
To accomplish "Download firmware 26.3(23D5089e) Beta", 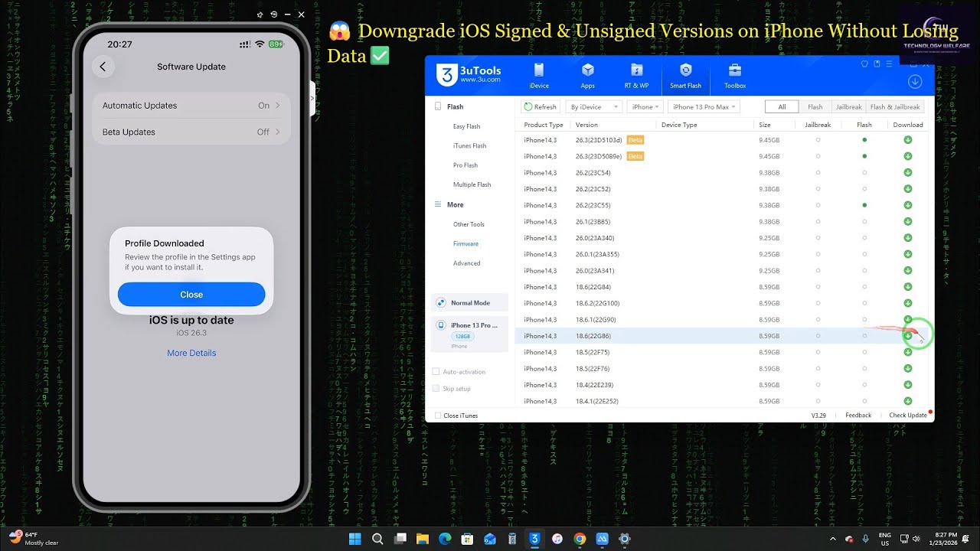I will (908, 156).
